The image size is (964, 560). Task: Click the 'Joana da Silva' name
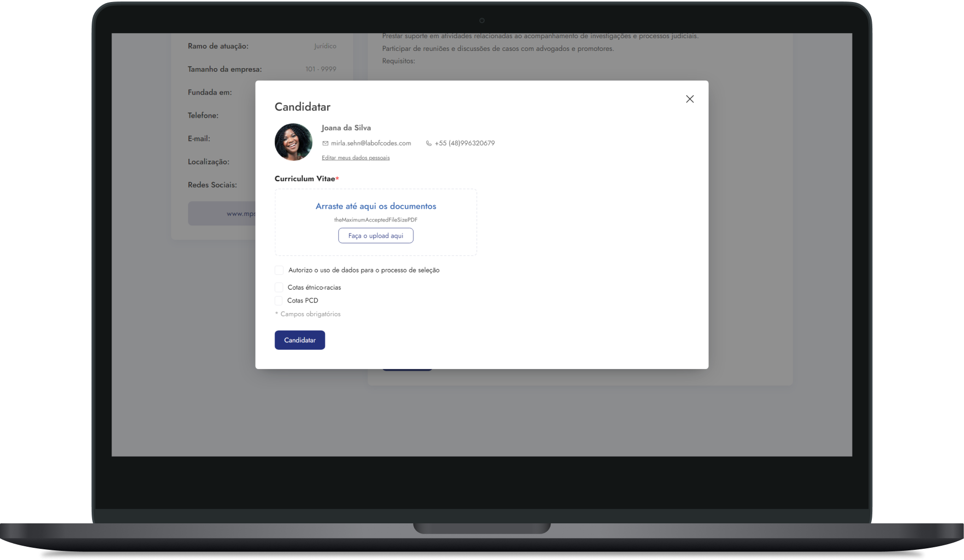pyautogui.click(x=346, y=128)
